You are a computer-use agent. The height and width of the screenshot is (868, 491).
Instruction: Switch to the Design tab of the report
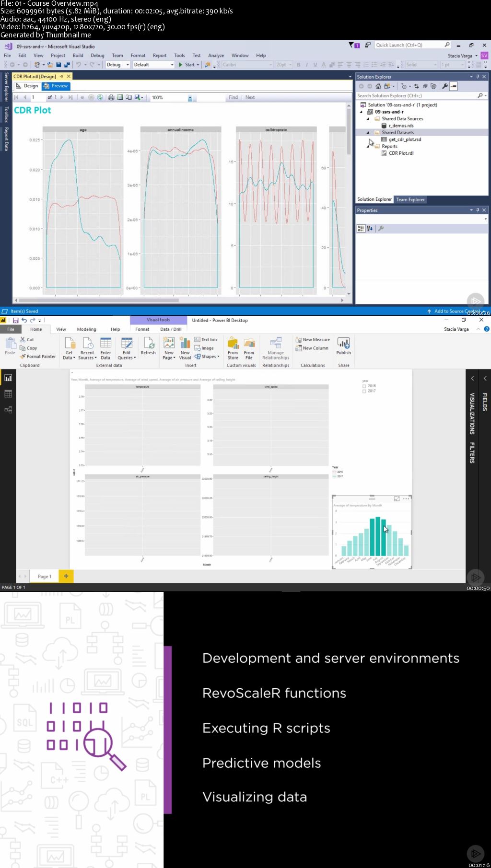click(x=27, y=86)
